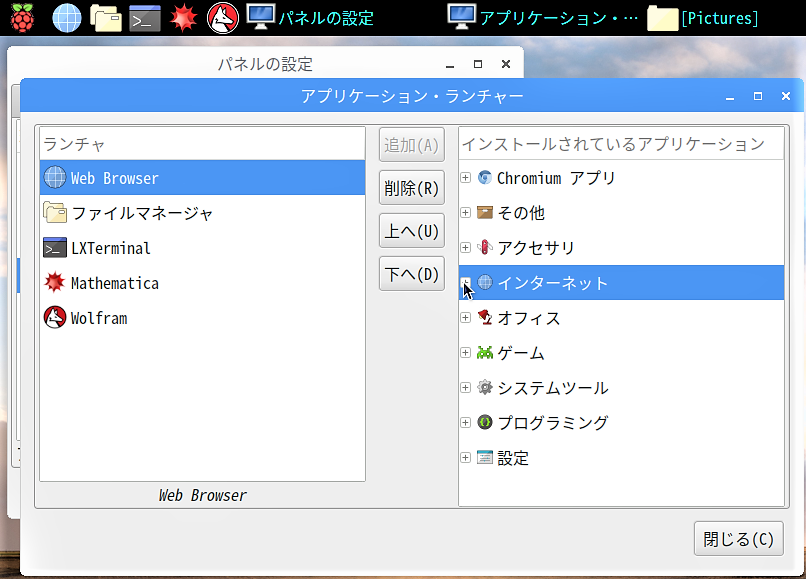Select Web Browser in launcher list
The width and height of the screenshot is (806, 579).
click(203, 177)
